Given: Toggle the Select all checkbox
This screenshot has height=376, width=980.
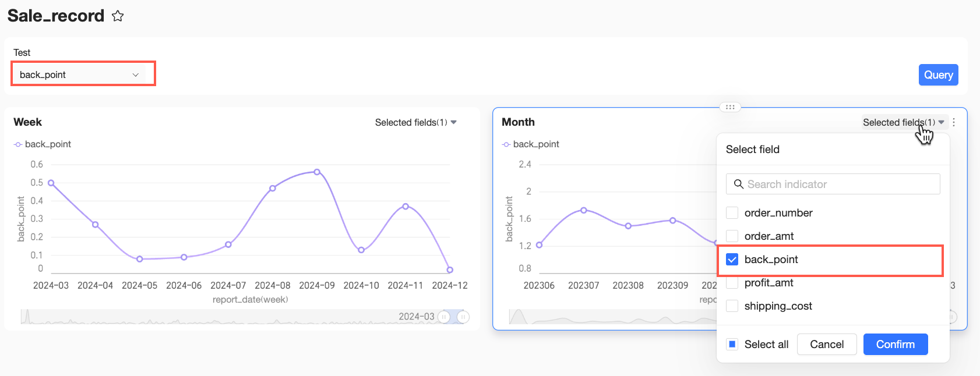Looking at the screenshot, I should (x=732, y=345).
